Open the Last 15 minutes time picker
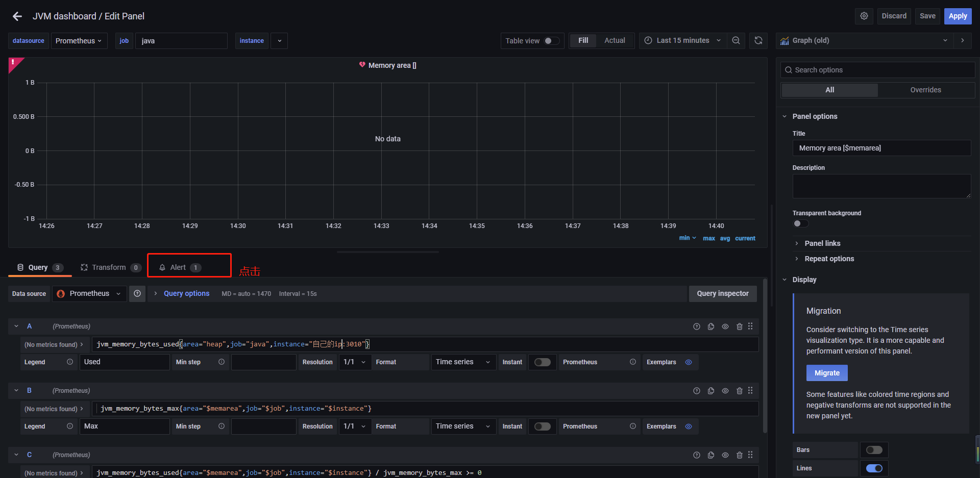 pos(683,41)
